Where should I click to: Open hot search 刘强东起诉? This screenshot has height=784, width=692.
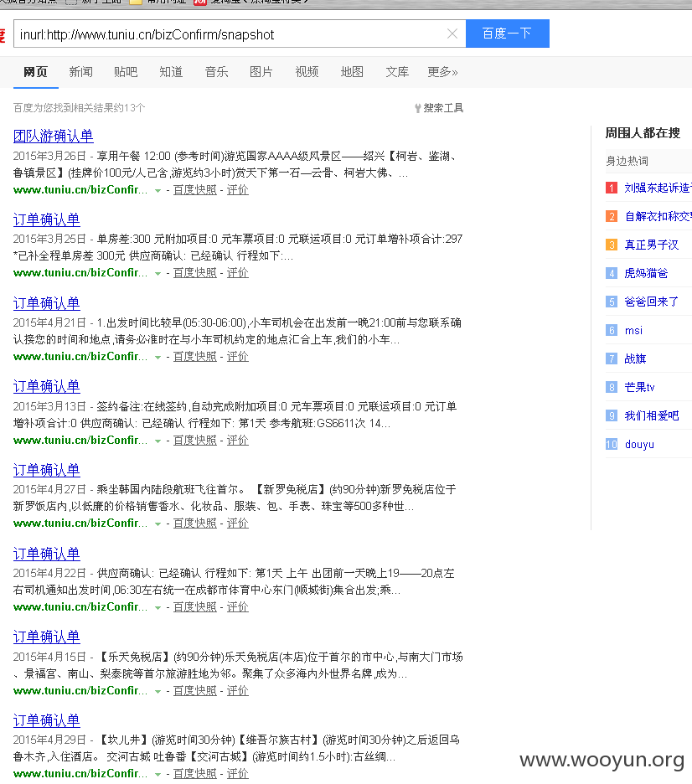[x=658, y=188]
